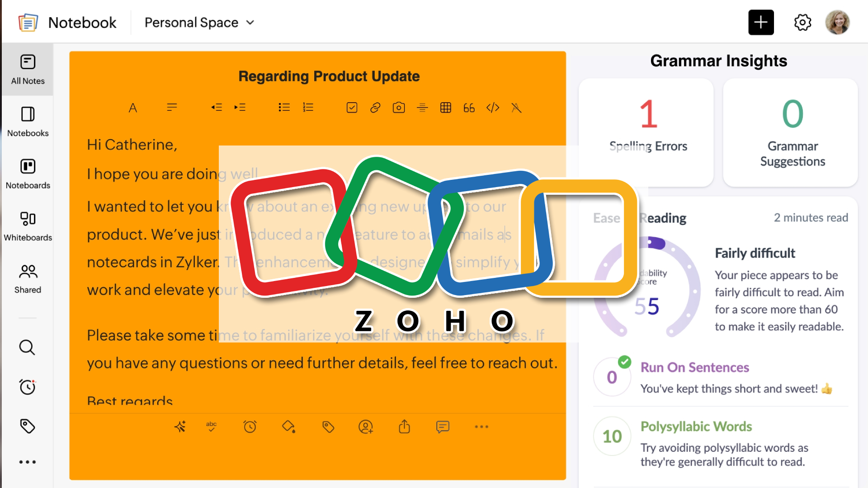
Task: Open the text formatting options
Action: 133,108
